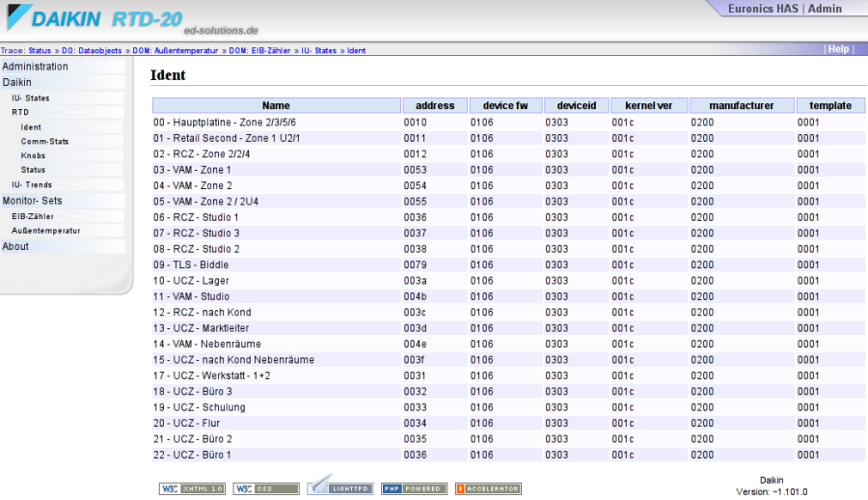This screenshot has height=500, width=868.
Task: Select row '02 - RCZ - Zone 2/2/4'
Action: (x=508, y=153)
